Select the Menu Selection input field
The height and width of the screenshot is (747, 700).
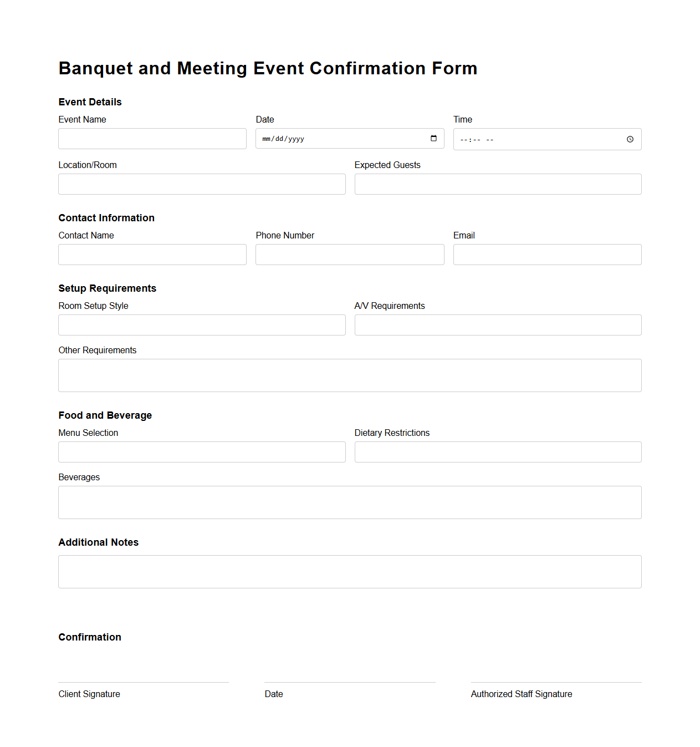tap(202, 451)
